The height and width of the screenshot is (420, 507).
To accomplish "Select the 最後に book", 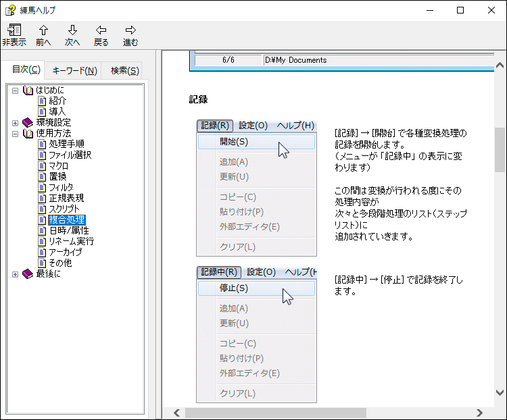I will coord(48,274).
